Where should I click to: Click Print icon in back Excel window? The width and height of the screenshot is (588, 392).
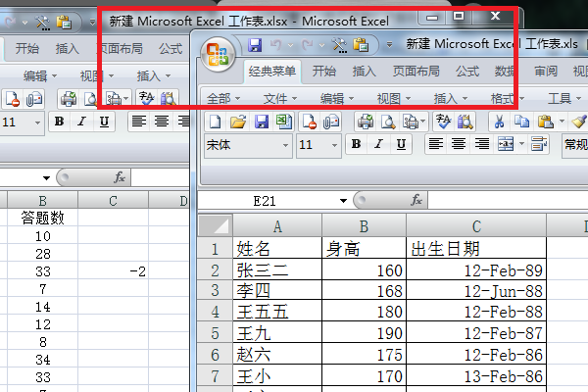[x=69, y=99]
